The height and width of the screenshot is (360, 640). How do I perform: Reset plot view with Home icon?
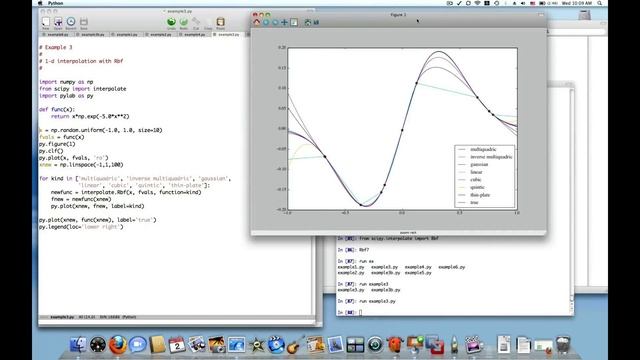coord(257,22)
